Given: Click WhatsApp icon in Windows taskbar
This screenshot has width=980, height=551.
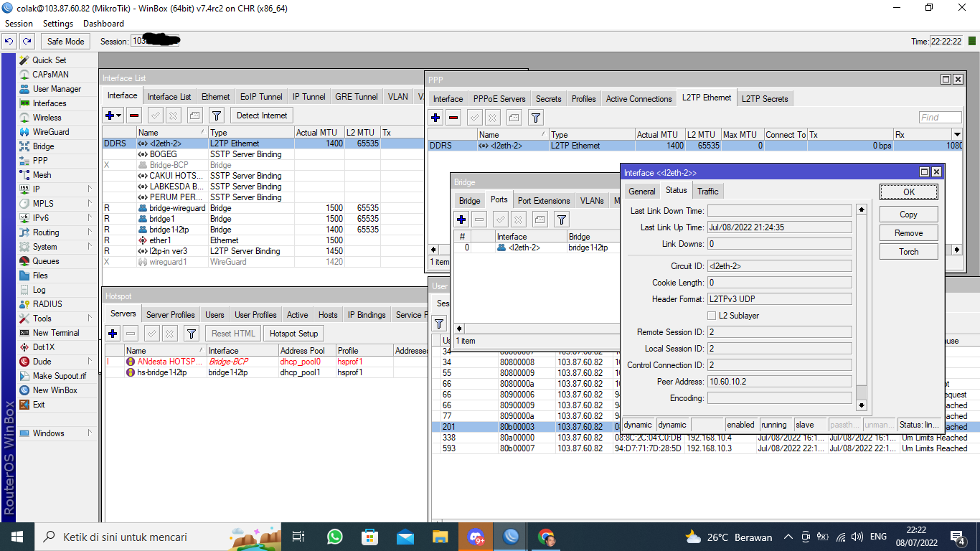Looking at the screenshot, I should (x=334, y=537).
